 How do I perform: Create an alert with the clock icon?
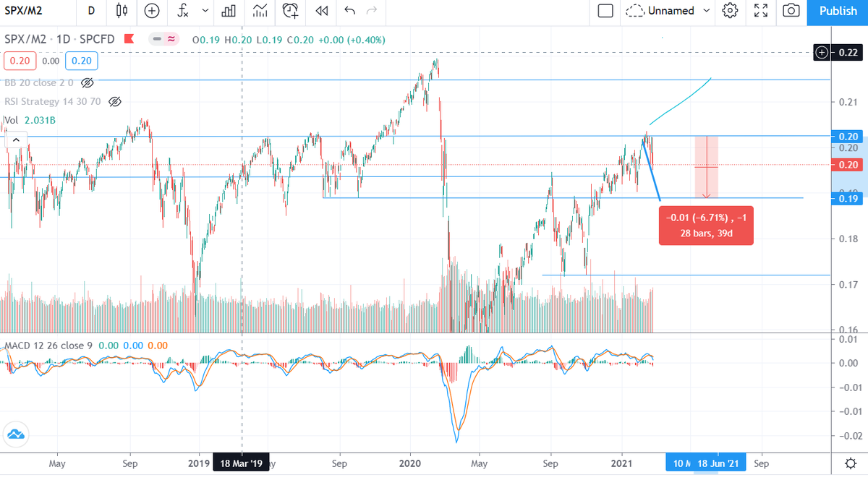[x=291, y=11]
